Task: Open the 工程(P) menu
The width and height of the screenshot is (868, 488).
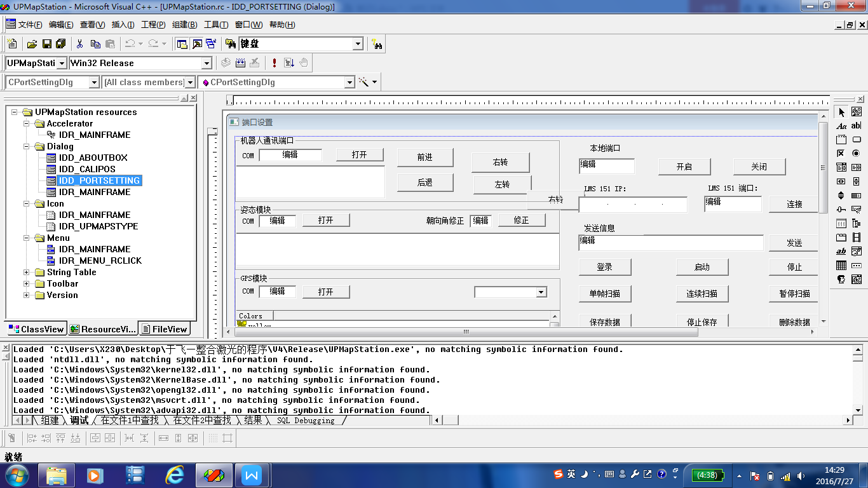Action: tap(153, 25)
